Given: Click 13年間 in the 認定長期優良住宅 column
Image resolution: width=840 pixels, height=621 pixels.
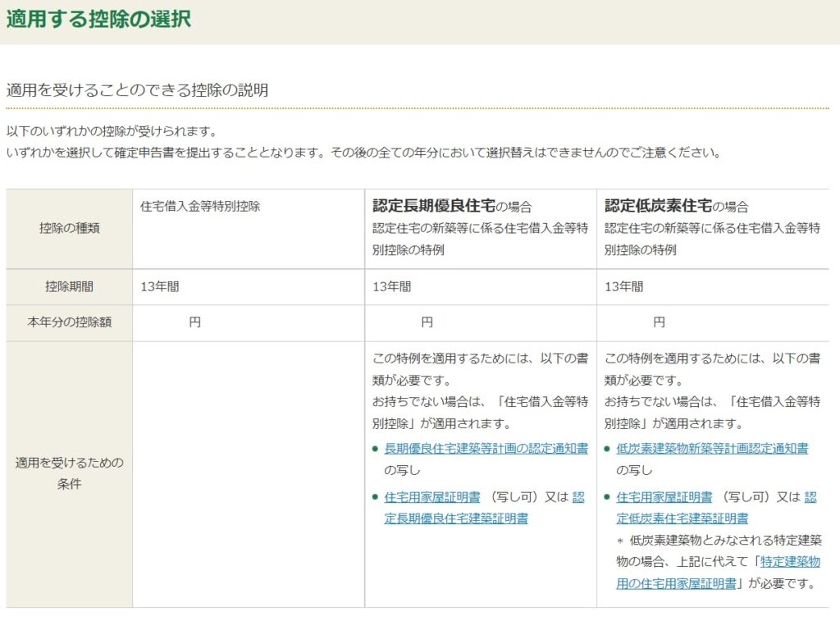Looking at the screenshot, I should click(391, 286).
